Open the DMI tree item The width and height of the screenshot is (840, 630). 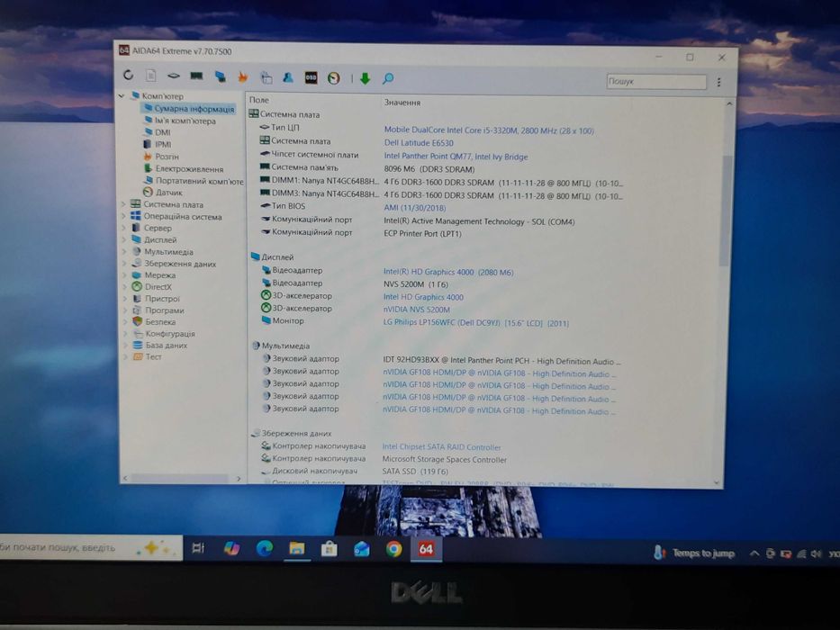158,132
